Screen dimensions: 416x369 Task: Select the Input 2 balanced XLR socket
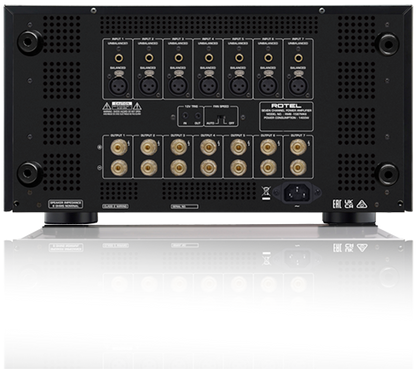[x=148, y=85]
